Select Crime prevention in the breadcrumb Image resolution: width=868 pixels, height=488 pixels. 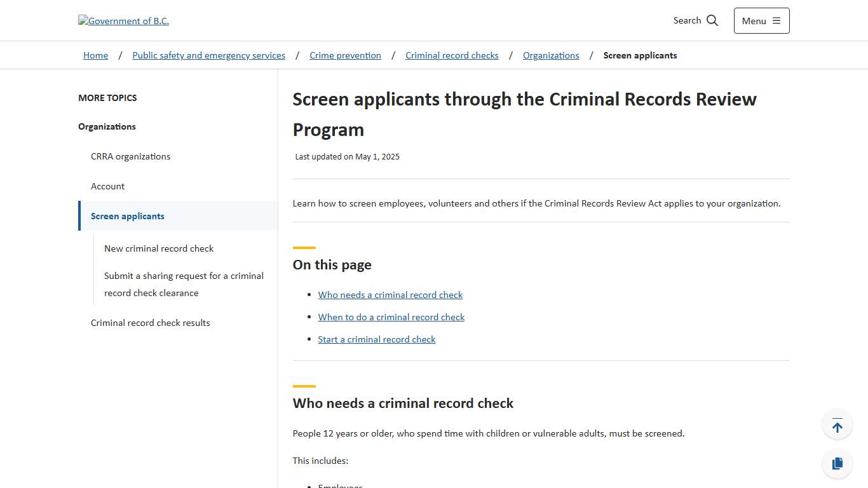point(345,55)
